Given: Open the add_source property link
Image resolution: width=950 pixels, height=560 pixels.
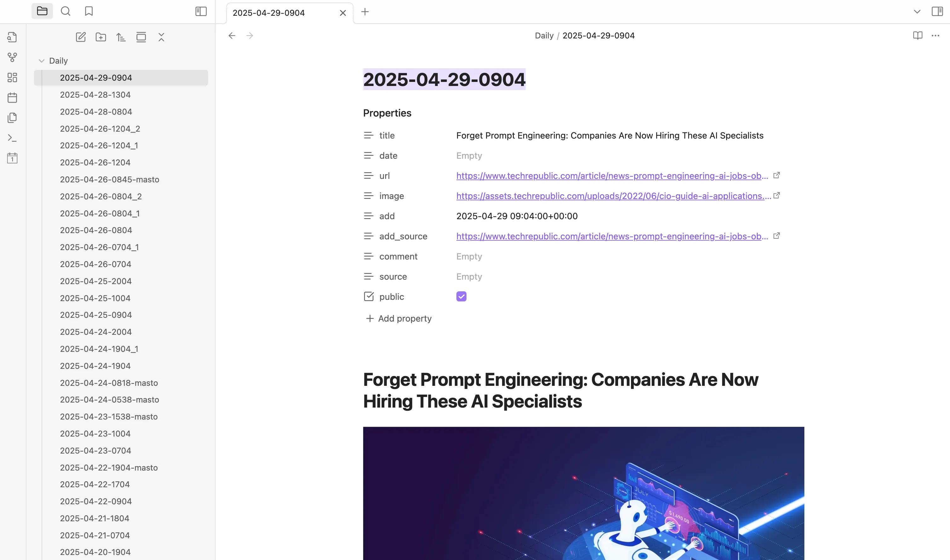Looking at the screenshot, I should 612,236.
